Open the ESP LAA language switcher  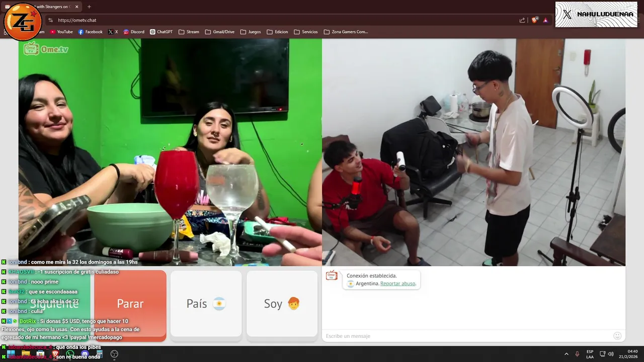point(590,354)
